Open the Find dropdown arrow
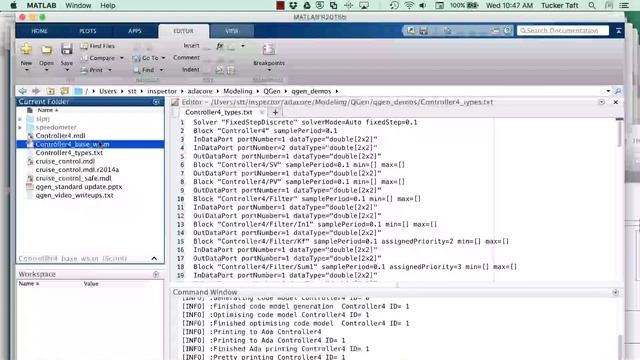This screenshot has width=640, height=360. [161, 70]
